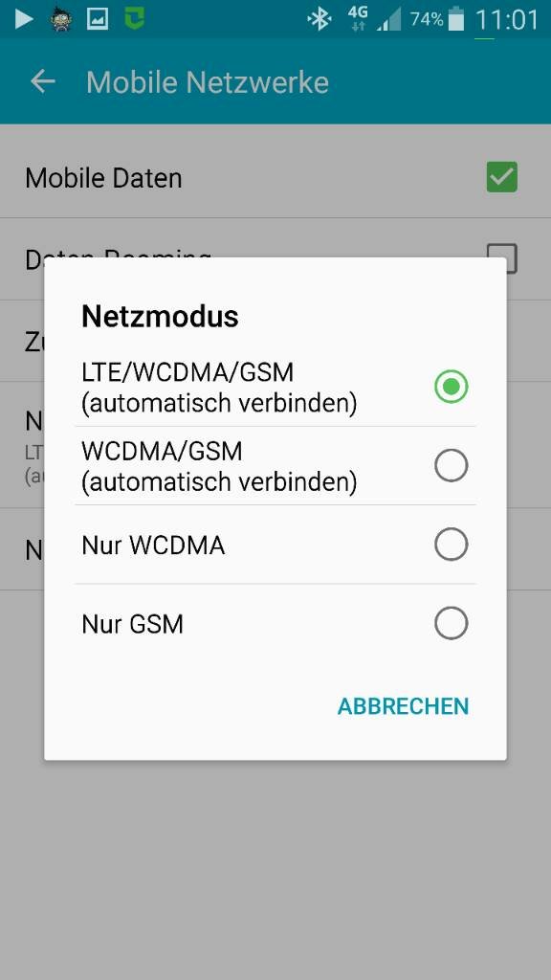This screenshot has height=980, width=551.
Task: Tap the green shield notification icon
Action: 134,19
